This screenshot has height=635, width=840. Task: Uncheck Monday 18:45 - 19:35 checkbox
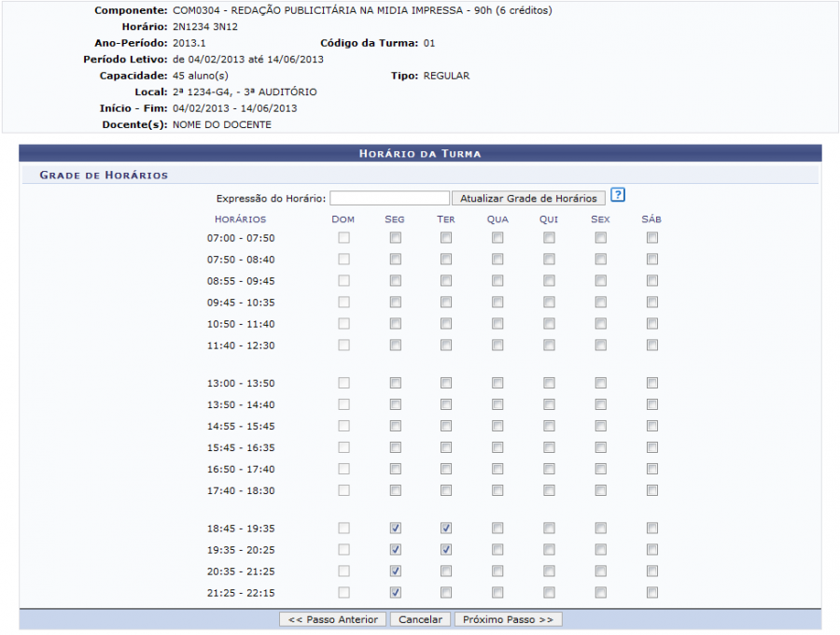coord(395,529)
